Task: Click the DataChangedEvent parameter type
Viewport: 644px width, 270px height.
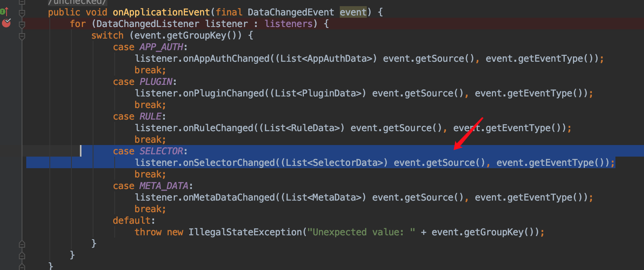Action: (x=291, y=12)
